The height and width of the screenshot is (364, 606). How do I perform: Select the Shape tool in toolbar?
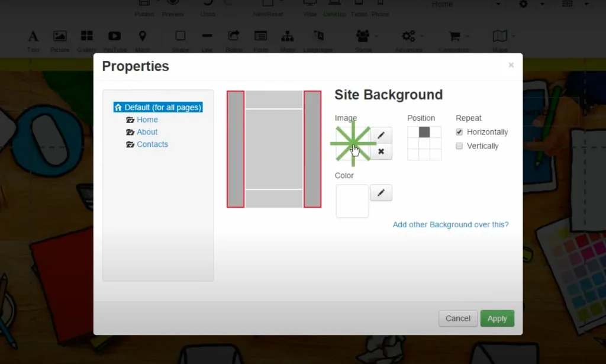(x=180, y=41)
